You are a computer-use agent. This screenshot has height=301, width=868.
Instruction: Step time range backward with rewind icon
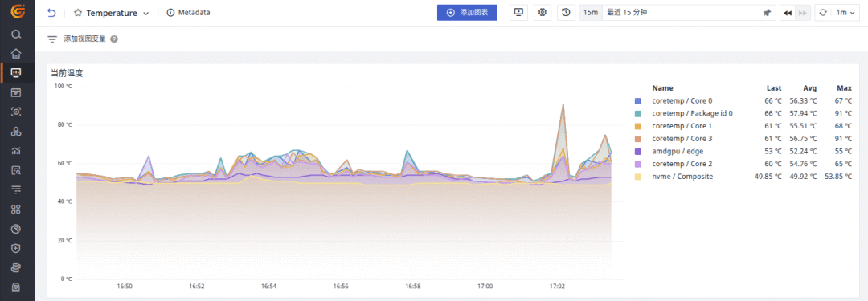[x=788, y=13]
